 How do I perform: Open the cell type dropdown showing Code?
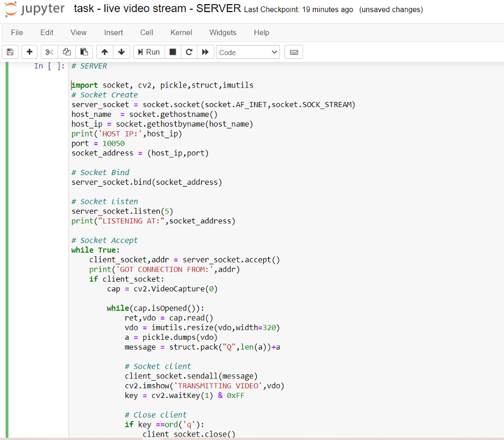(248, 52)
